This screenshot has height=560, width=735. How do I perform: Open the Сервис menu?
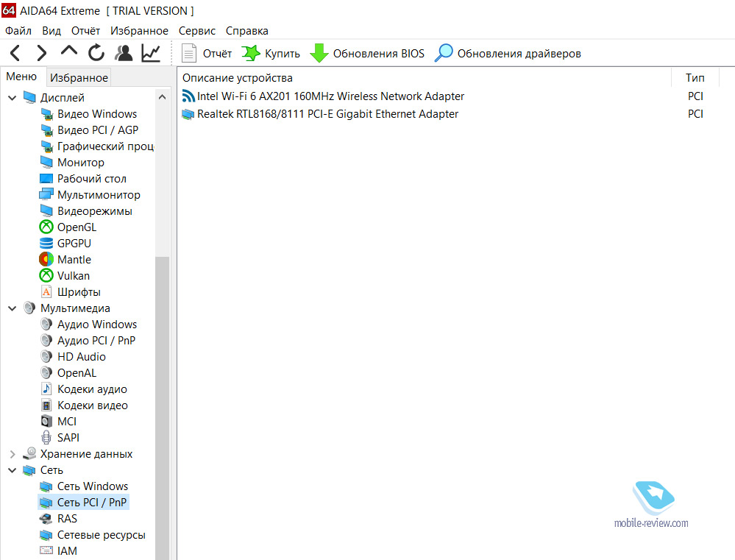[x=197, y=31]
